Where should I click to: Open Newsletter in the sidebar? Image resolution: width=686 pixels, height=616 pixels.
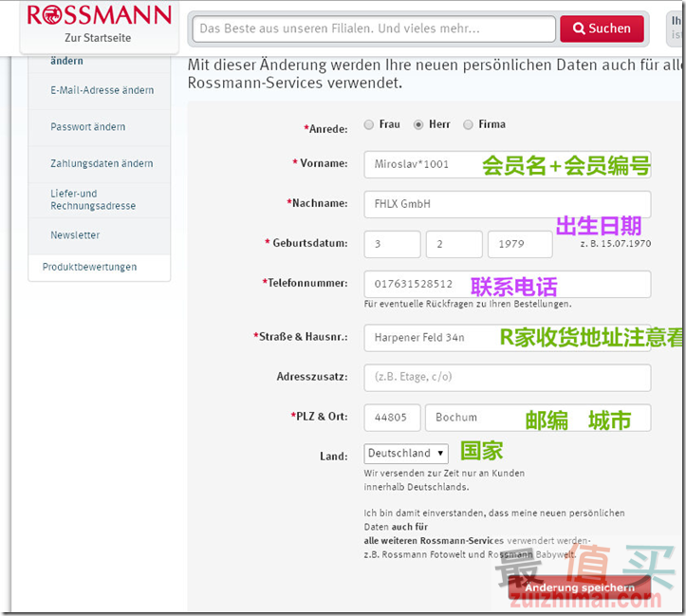coord(75,235)
